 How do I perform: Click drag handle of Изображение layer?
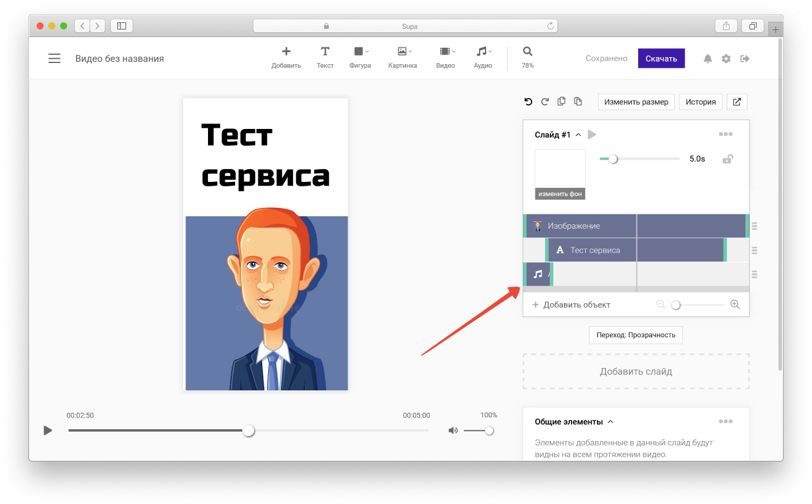click(754, 226)
